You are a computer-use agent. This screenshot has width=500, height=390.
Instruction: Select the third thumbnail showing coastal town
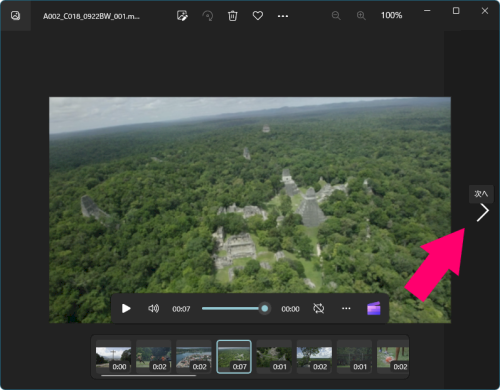pos(194,357)
